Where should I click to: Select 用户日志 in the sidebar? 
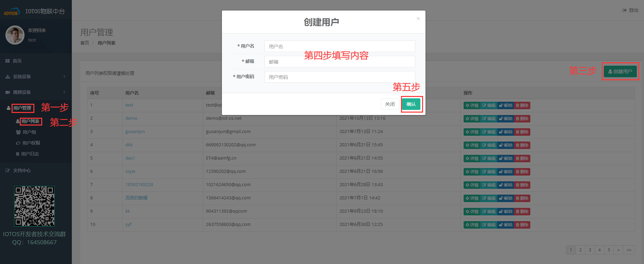point(30,154)
